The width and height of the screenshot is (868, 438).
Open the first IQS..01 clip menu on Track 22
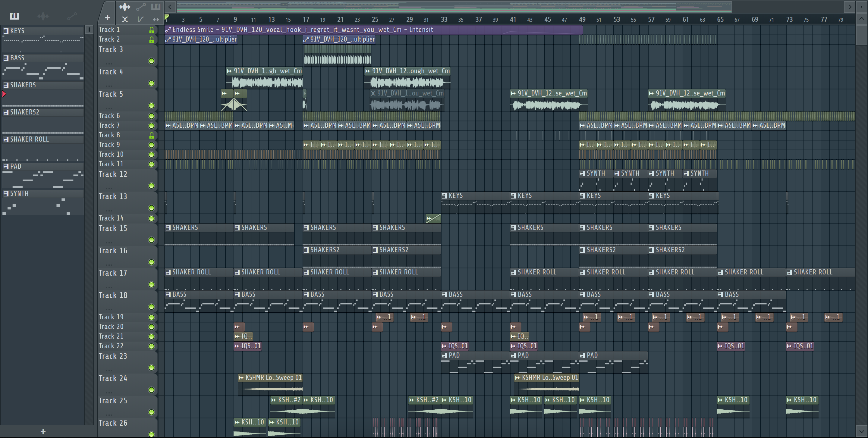(x=237, y=346)
